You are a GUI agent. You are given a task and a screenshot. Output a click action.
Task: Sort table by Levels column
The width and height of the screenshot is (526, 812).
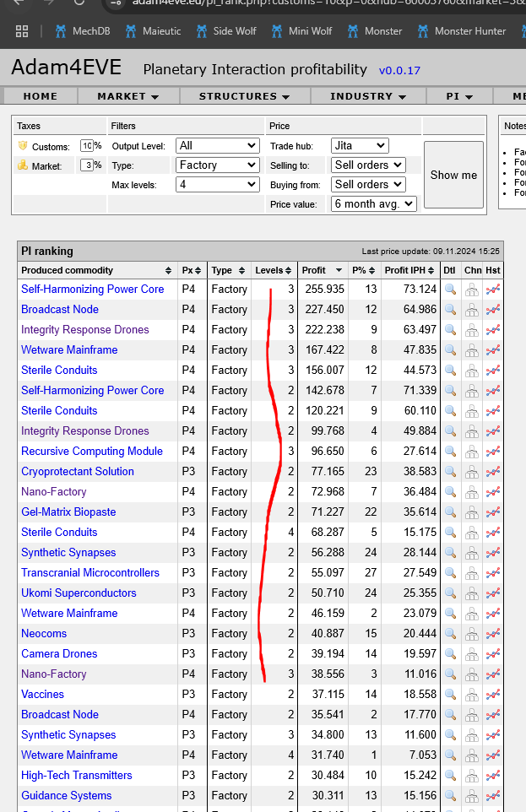pyautogui.click(x=274, y=270)
